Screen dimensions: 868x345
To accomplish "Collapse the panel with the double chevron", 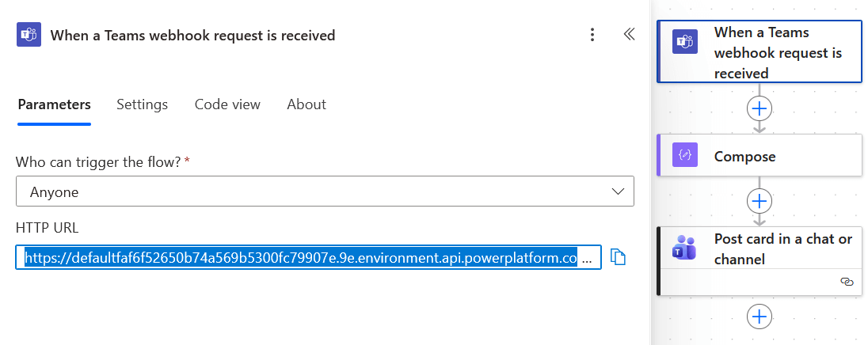I will (x=629, y=35).
